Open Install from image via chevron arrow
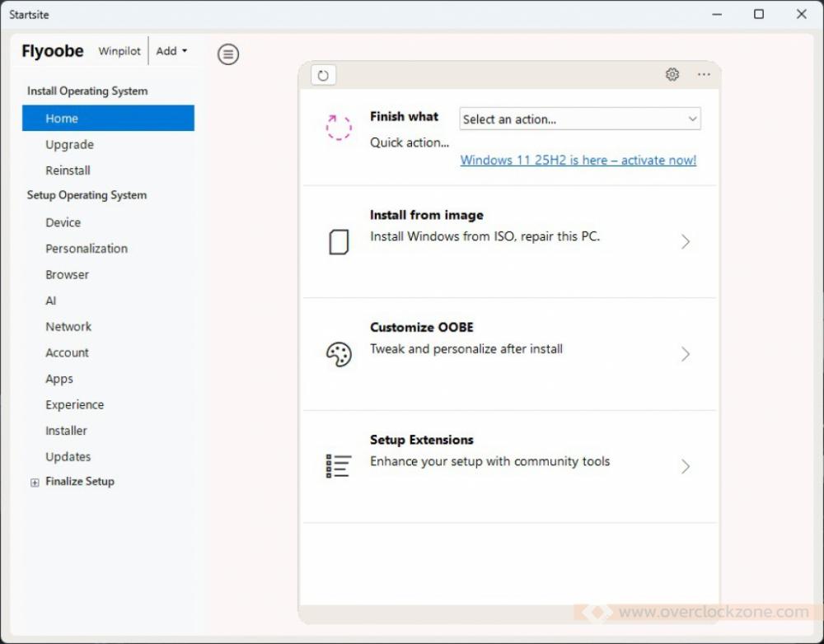 (685, 242)
